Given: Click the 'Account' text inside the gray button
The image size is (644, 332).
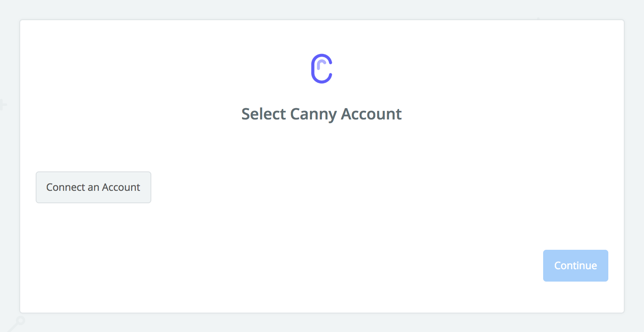Looking at the screenshot, I should tap(121, 187).
